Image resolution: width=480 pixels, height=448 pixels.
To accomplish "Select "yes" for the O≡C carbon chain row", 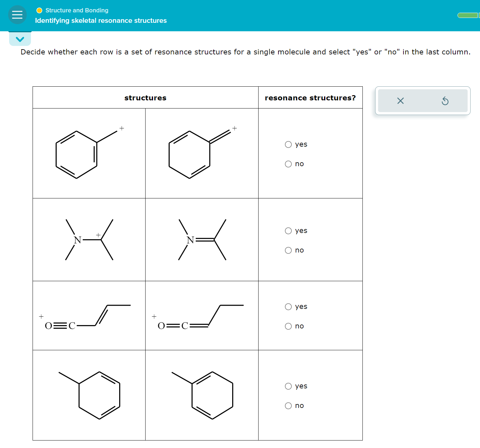I will [288, 306].
